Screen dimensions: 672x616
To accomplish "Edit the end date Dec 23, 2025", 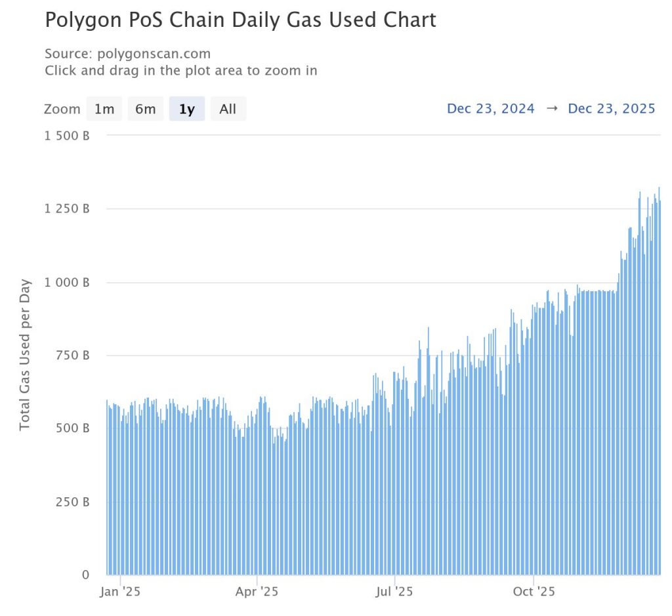I will click(x=612, y=109).
